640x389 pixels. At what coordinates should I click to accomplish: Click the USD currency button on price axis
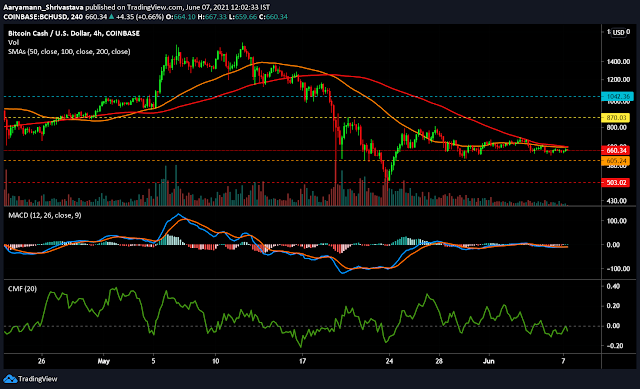click(618, 33)
